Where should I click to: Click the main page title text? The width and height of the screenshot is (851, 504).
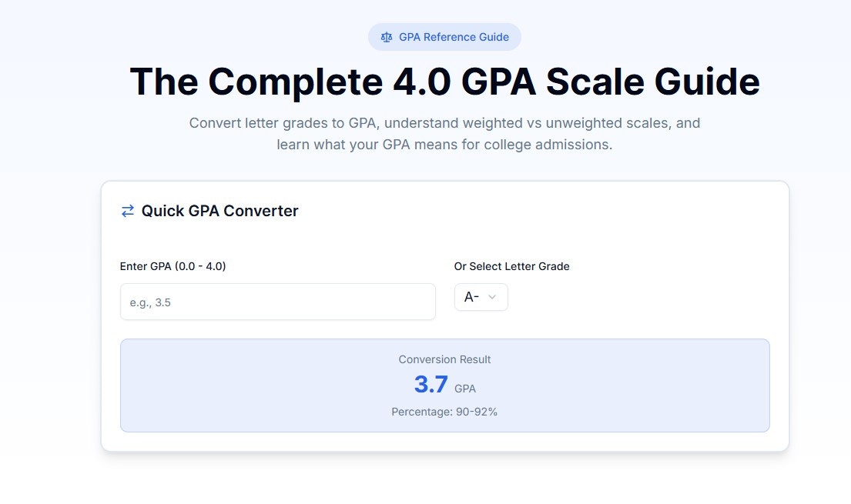click(x=444, y=81)
